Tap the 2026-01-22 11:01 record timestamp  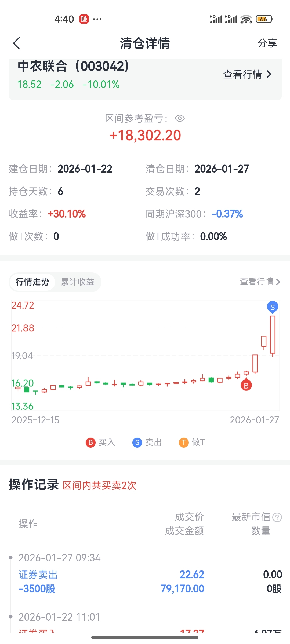tap(59, 617)
